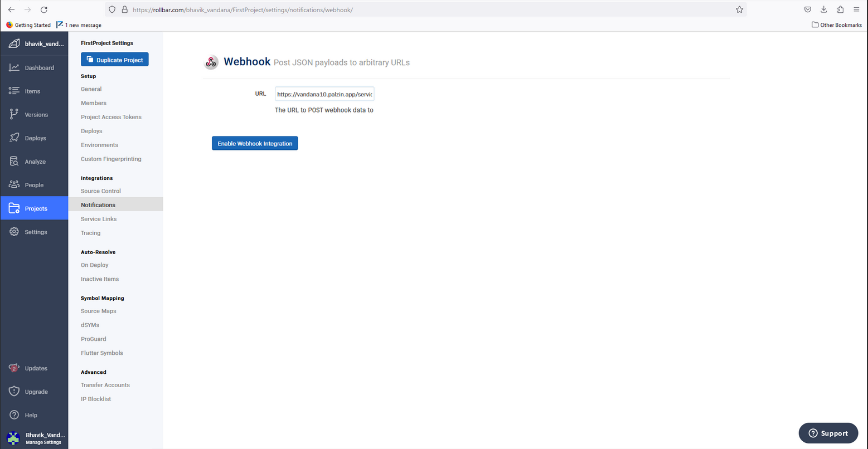868x449 pixels.
Task: Click Manage Settings under user name
Action: [x=43, y=442]
